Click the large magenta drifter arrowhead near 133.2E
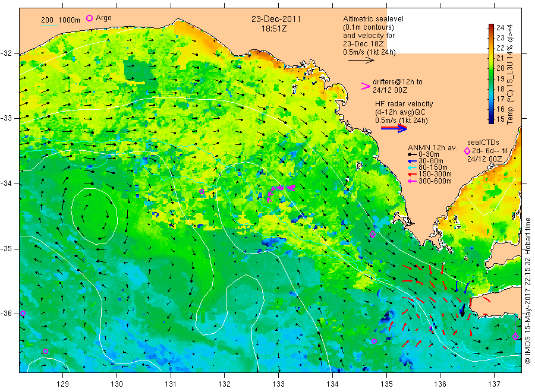Viewport: 535px width, 392px height. [x=291, y=188]
